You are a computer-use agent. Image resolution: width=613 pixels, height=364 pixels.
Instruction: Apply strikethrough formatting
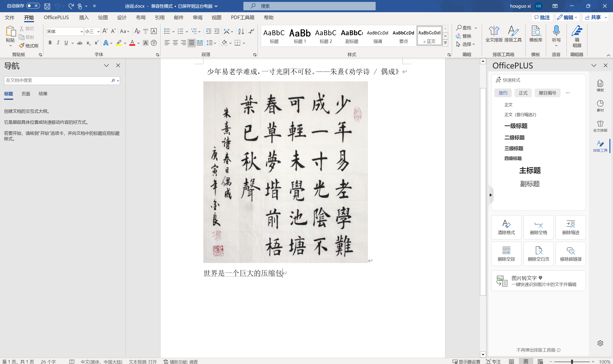tap(80, 43)
